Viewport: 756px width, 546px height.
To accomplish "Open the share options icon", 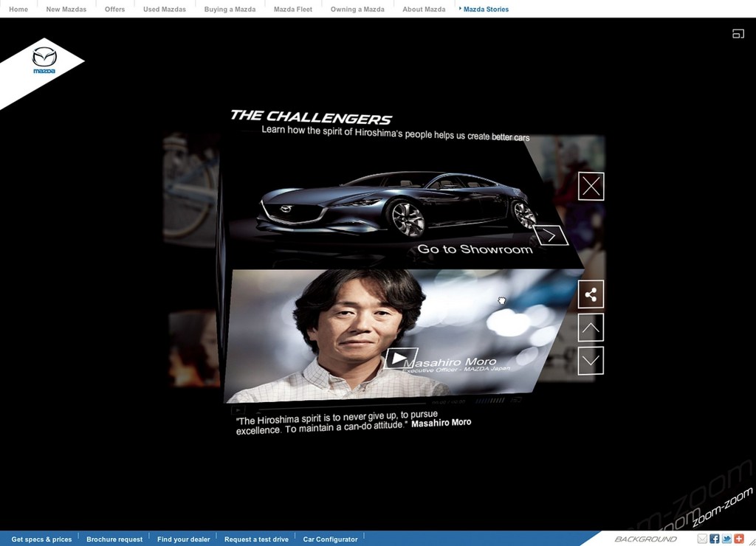I will point(591,294).
